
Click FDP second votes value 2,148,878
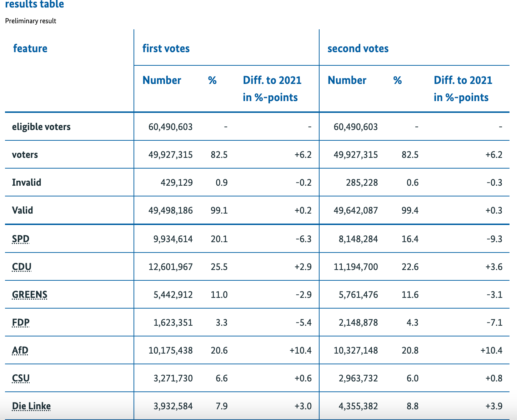pos(358,322)
